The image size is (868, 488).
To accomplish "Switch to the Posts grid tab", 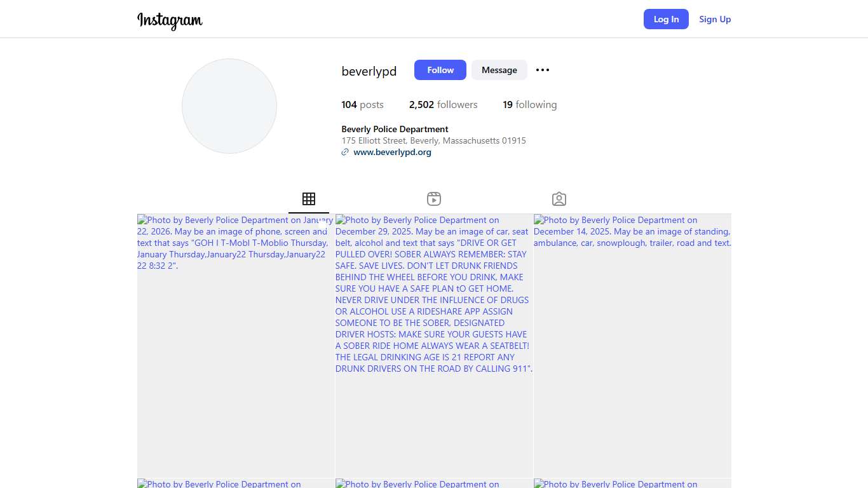I will point(309,199).
